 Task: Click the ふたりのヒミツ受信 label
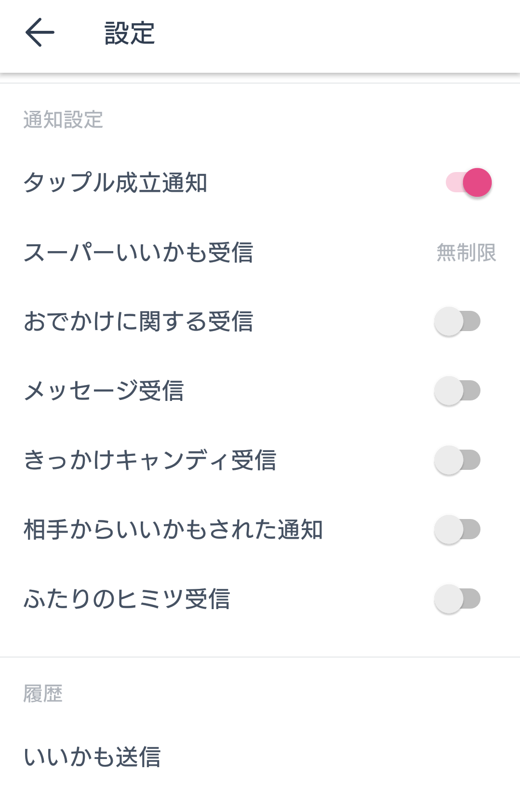pyautogui.click(x=127, y=599)
